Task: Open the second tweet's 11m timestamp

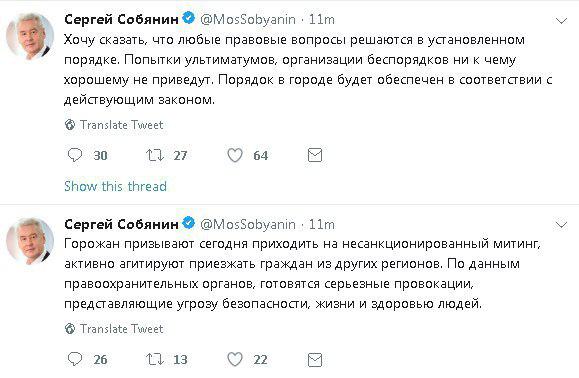Action: [x=322, y=224]
